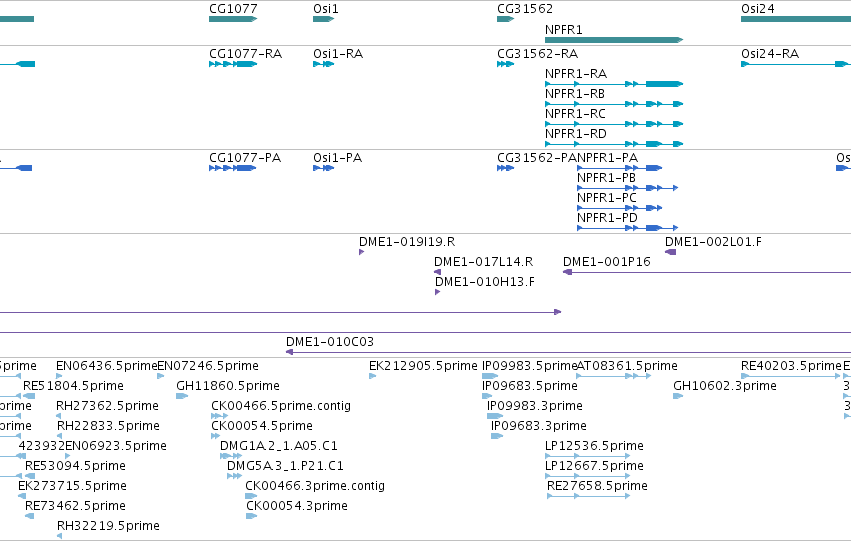Image resolution: width=851 pixels, height=541 pixels.
Task: Click the CG31562 gene label
Action: coord(525,9)
